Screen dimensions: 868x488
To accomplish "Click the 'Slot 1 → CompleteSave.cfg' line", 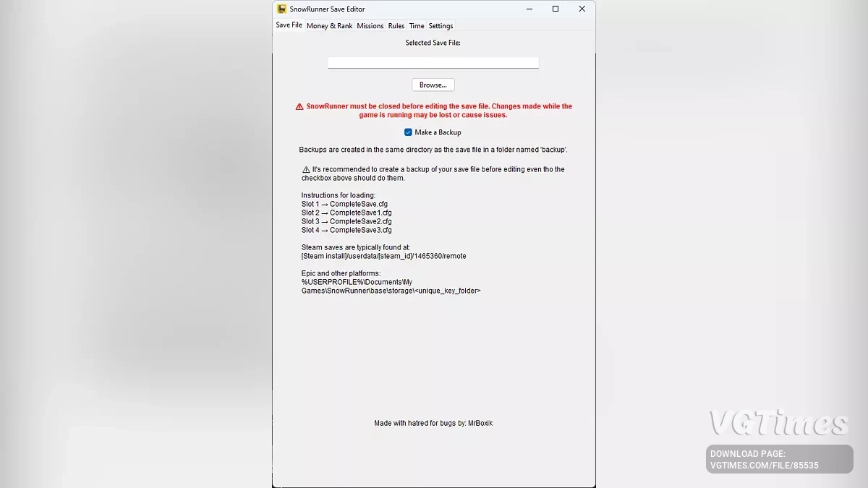I will [345, 204].
